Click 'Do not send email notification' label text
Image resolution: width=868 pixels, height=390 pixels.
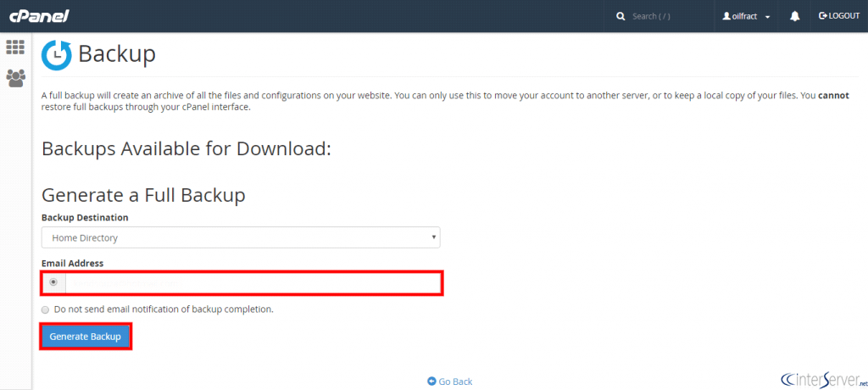click(x=163, y=309)
